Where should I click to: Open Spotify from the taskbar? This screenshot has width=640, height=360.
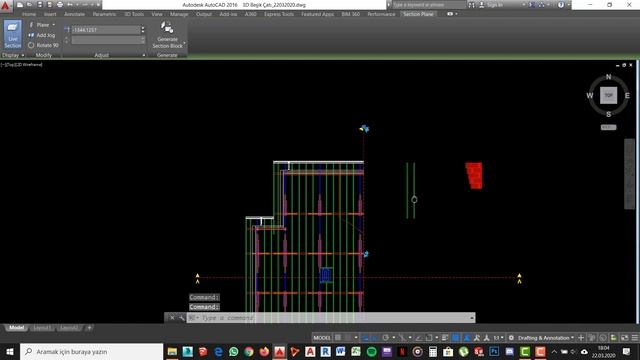[371, 351]
